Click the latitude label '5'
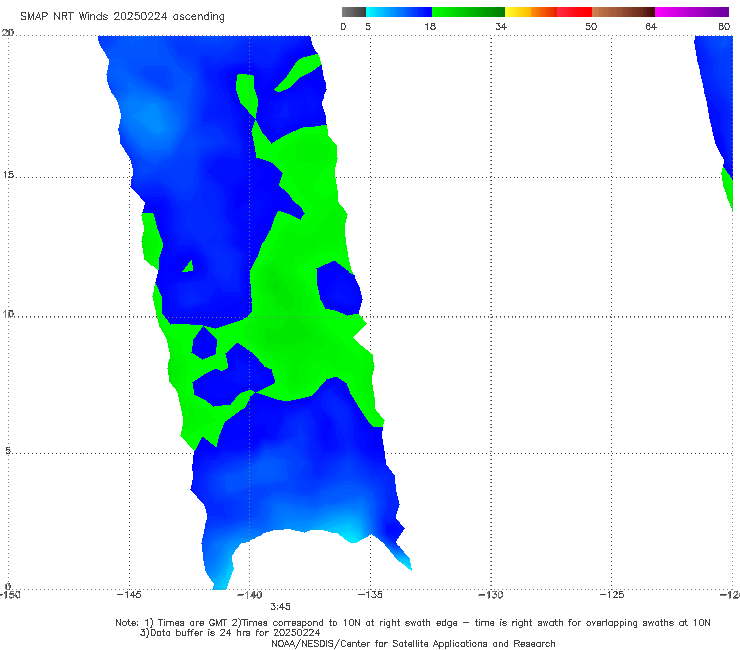Viewport: 740px width, 650px height. 8,450
